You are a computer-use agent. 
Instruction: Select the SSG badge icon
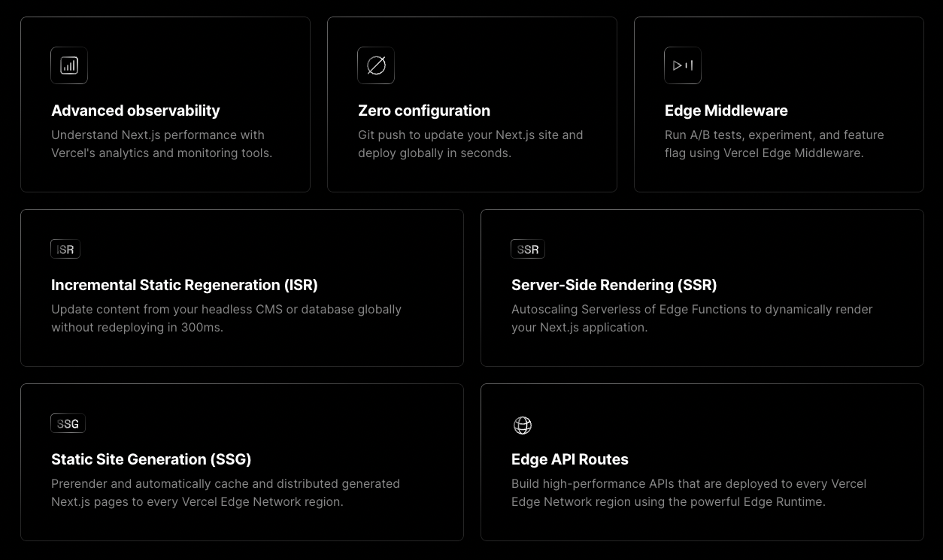[68, 423]
